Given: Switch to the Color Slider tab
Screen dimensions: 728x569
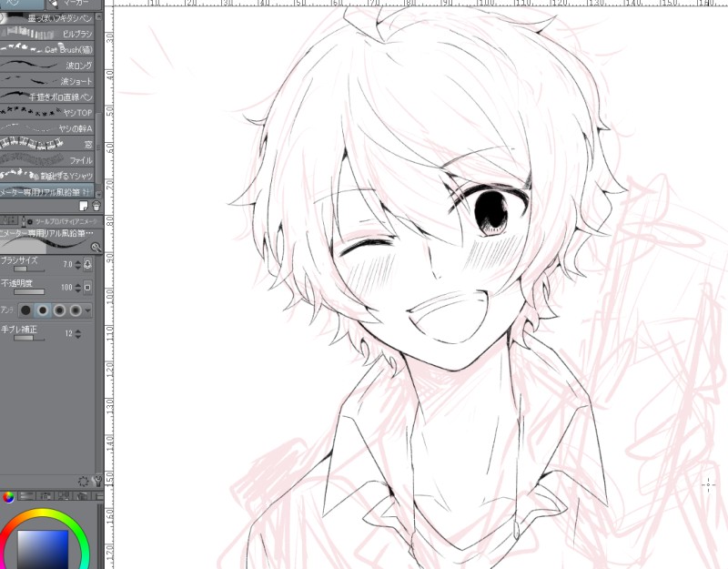Looking at the screenshot, I should 26,496.
